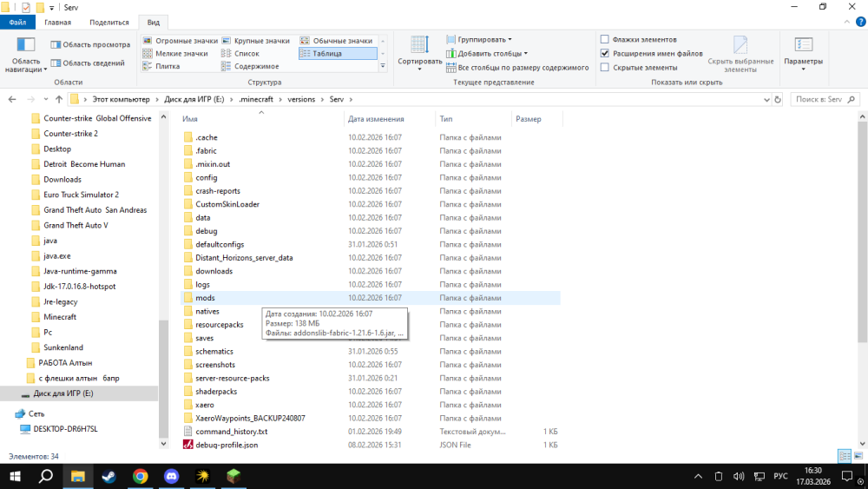The image size is (868, 489).
Task: Show hidden system tray icons
Action: click(x=698, y=476)
